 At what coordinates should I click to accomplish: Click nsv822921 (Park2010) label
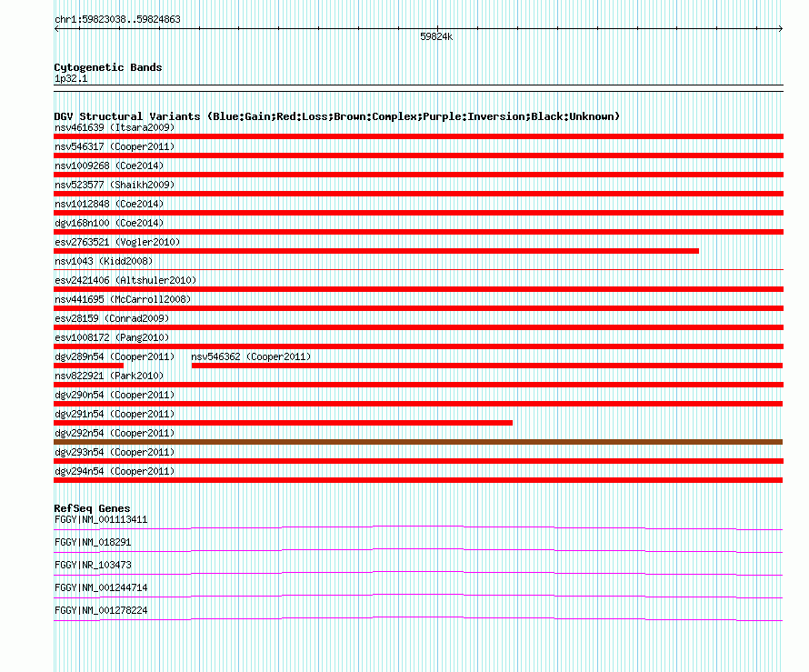pyautogui.click(x=109, y=376)
